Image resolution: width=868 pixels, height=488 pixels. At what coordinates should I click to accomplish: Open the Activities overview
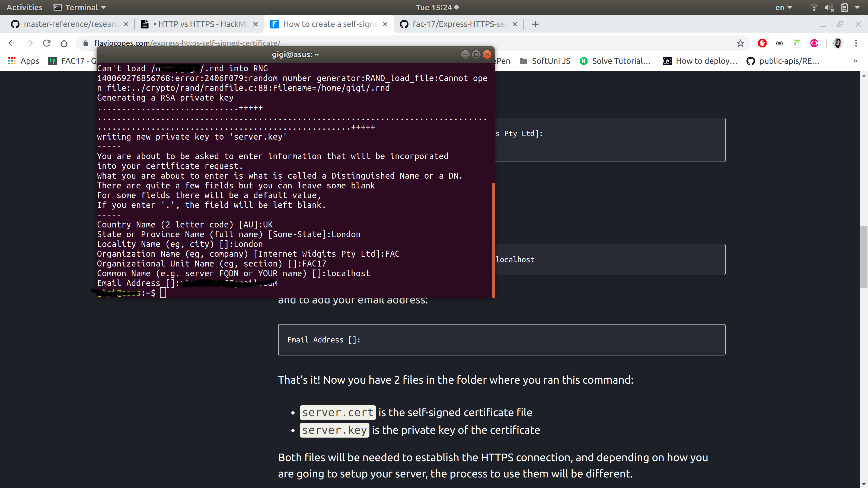pyautogui.click(x=24, y=7)
